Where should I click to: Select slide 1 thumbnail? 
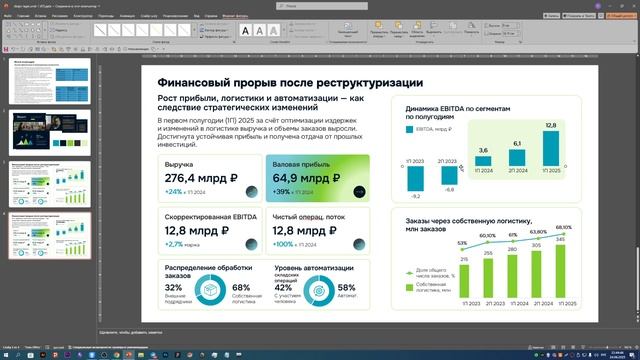pyautogui.click(x=50, y=81)
